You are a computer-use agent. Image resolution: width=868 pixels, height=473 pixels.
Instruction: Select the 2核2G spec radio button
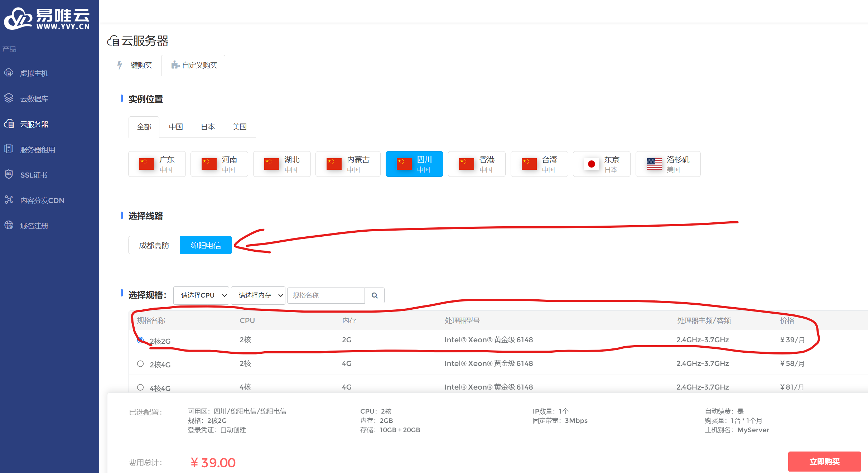[140, 340]
